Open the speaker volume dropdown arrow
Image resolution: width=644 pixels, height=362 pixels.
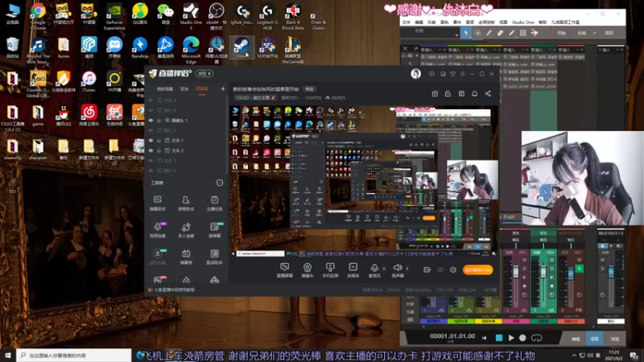point(407,269)
